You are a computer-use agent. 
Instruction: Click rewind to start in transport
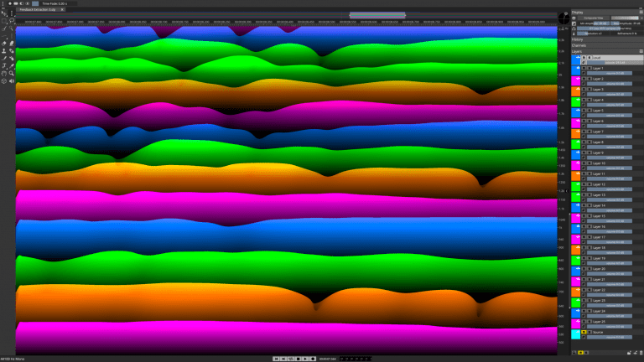coord(276,359)
